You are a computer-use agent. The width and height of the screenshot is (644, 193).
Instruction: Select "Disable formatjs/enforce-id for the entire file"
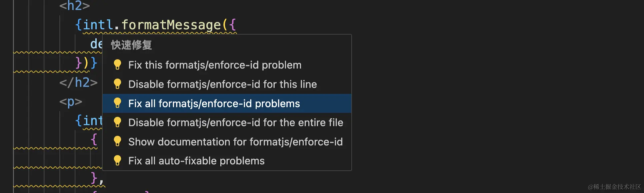(x=235, y=122)
